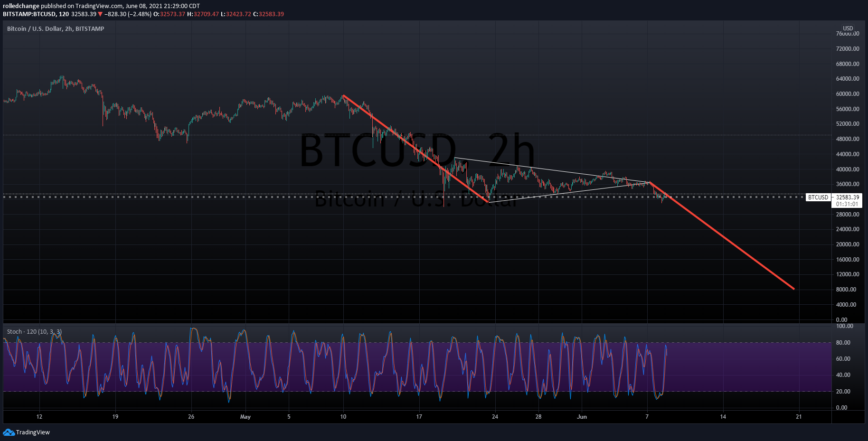Click the USD currency label on price axis
The height and width of the screenshot is (441, 868).
click(848, 28)
